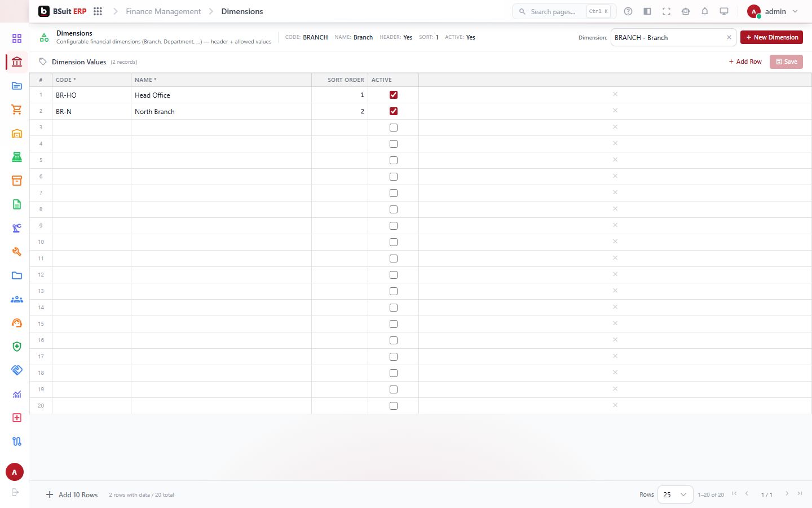Image resolution: width=812 pixels, height=508 pixels.
Task: Open the green document sidebar icon
Action: pos(17,204)
